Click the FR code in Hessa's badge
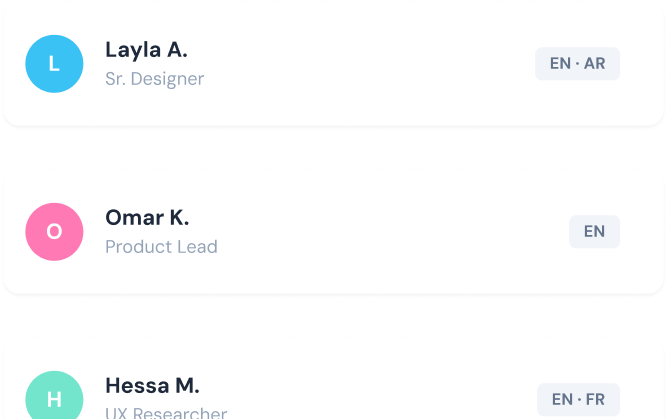 [595, 399]
